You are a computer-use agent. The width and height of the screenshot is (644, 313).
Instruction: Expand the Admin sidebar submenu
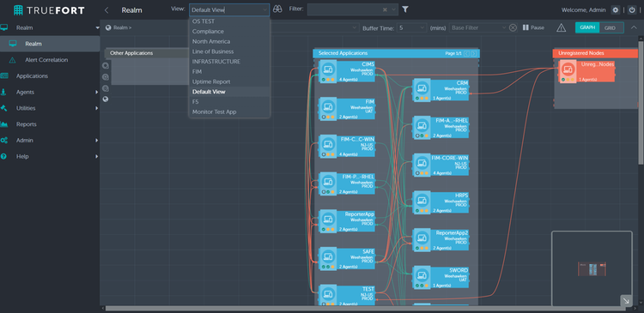coord(97,141)
